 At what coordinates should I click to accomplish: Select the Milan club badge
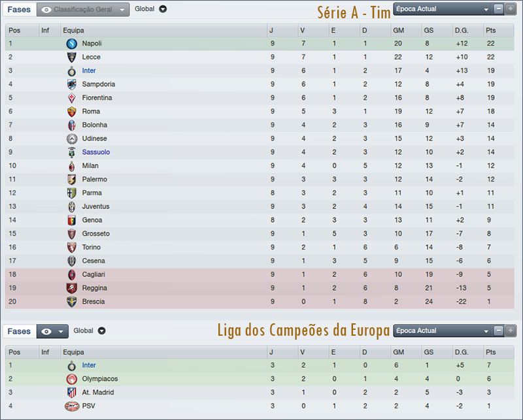[72, 165]
